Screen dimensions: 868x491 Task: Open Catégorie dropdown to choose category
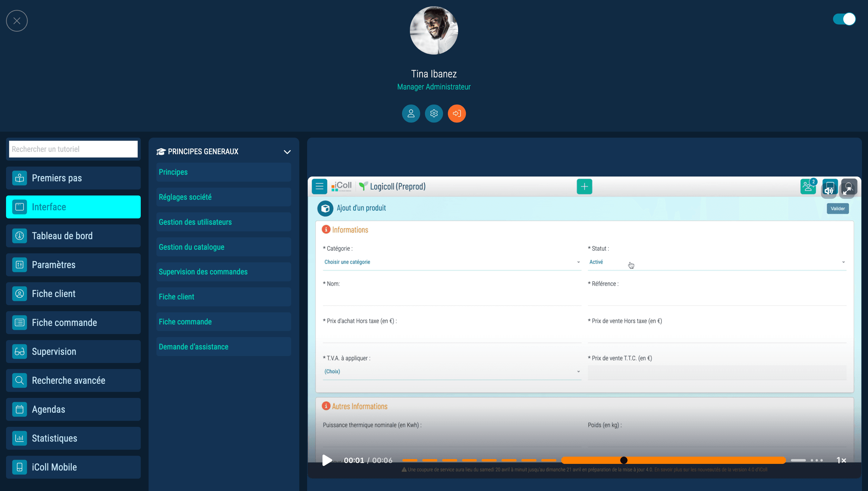click(x=451, y=262)
